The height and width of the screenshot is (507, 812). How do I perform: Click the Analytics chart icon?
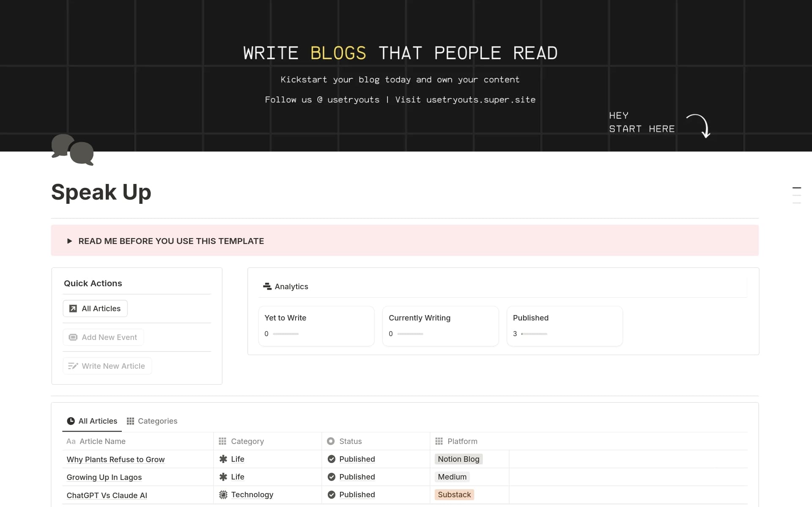pos(267,286)
